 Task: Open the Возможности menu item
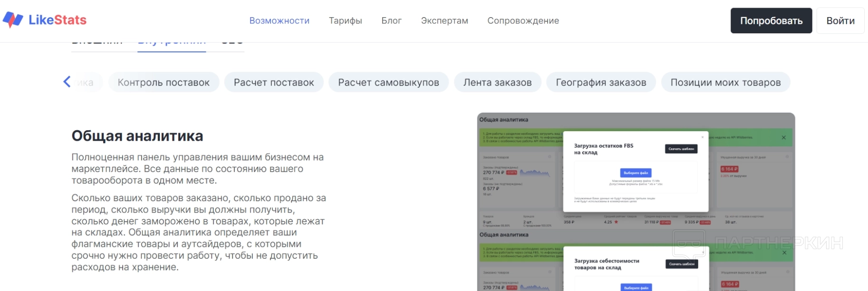point(279,21)
